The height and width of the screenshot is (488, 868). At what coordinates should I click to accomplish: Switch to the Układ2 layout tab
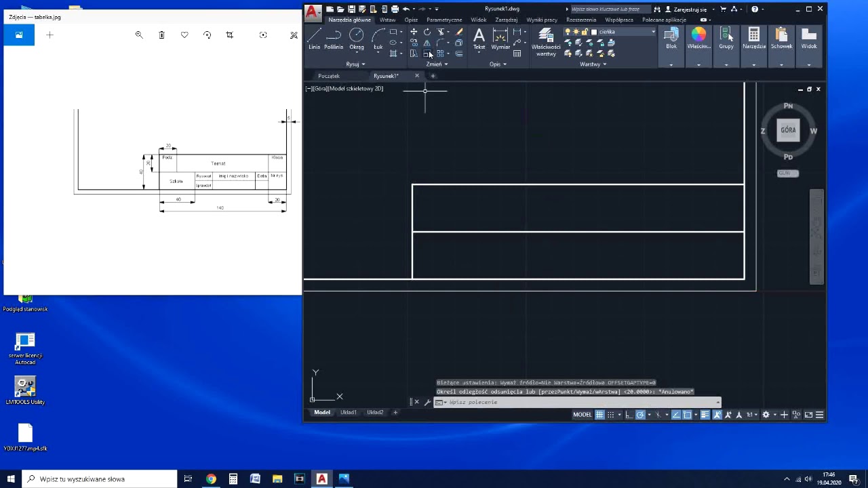click(x=375, y=413)
